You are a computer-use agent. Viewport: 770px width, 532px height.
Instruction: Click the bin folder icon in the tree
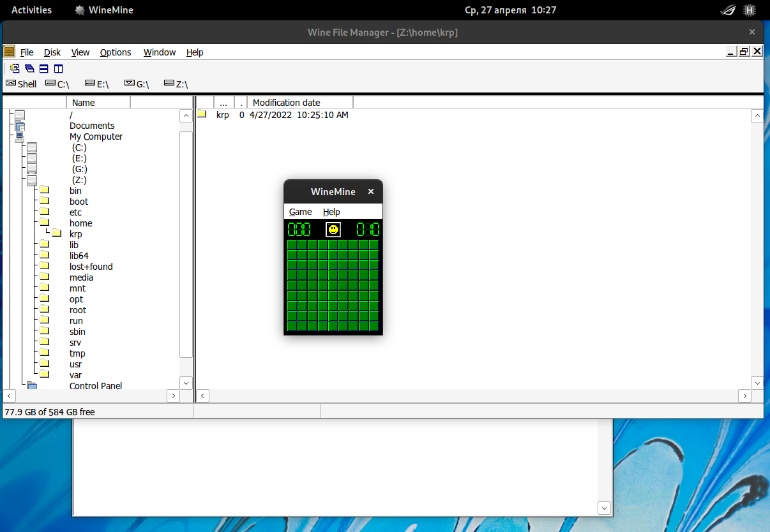[x=44, y=190]
